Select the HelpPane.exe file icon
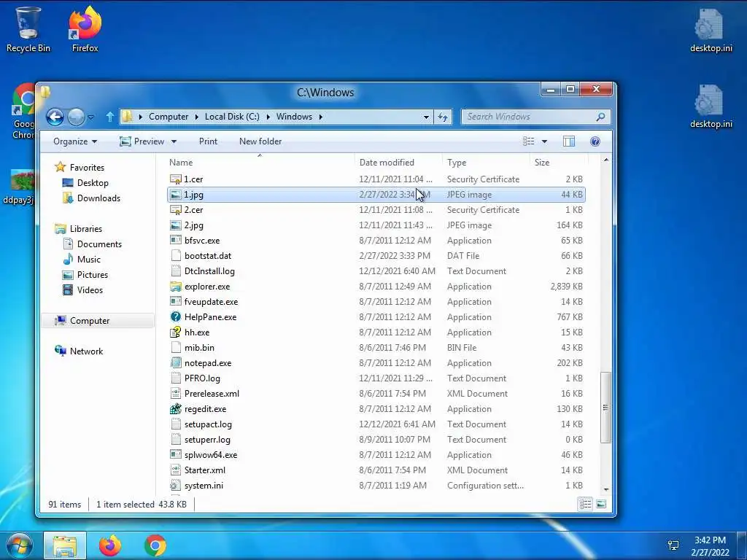Image resolution: width=747 pixels, height=560 pixels. (x=176, y=317)
